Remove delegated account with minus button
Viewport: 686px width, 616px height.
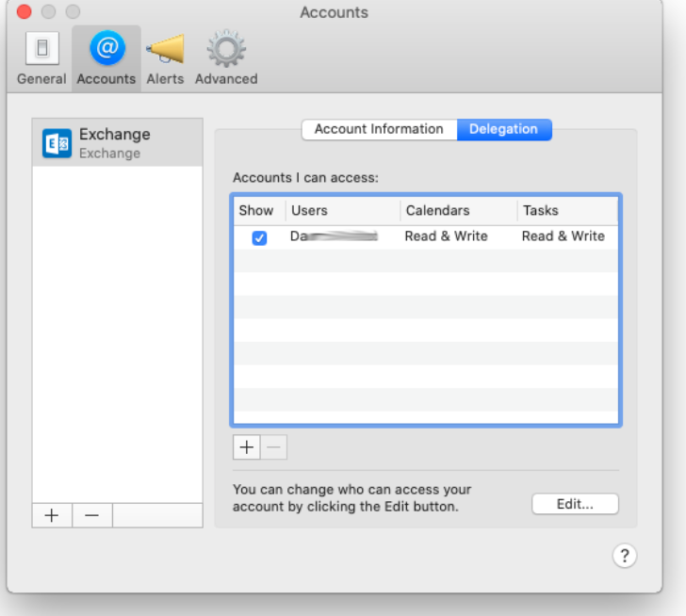click(274, 447)
